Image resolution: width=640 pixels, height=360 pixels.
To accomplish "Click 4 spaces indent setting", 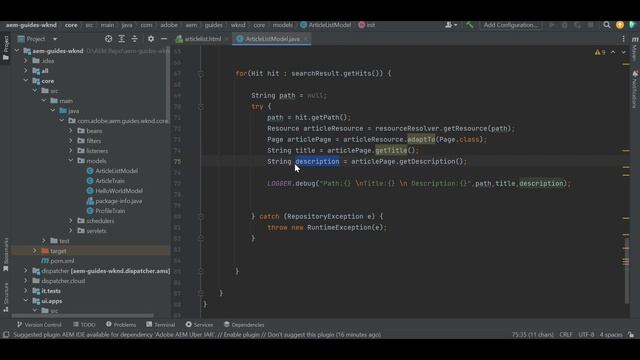I will click(x=611, y=335).
